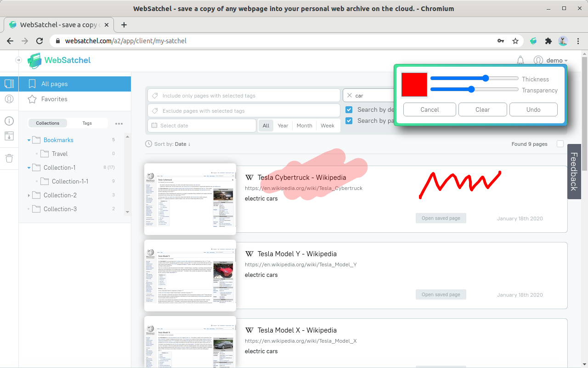Open a new browser tab
Image resolution: width=588 pixels, height=368 pixels.
click(124, 25)
